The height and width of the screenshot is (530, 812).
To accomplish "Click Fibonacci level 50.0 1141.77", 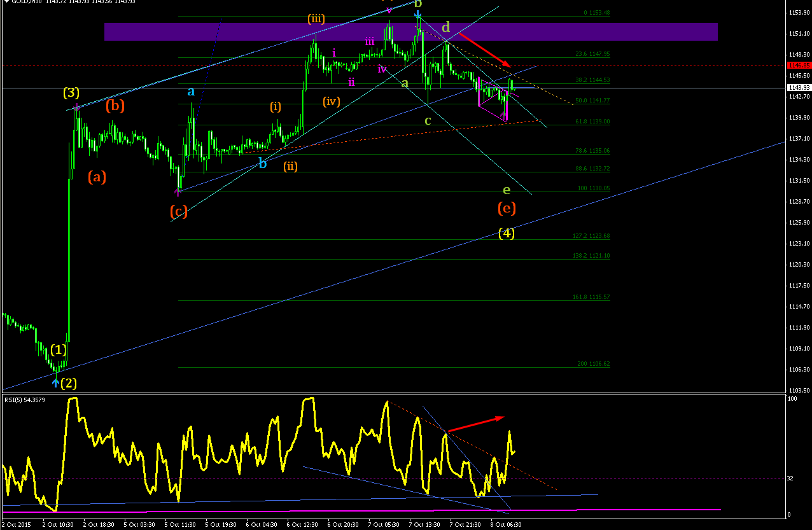I will [592, 101].
